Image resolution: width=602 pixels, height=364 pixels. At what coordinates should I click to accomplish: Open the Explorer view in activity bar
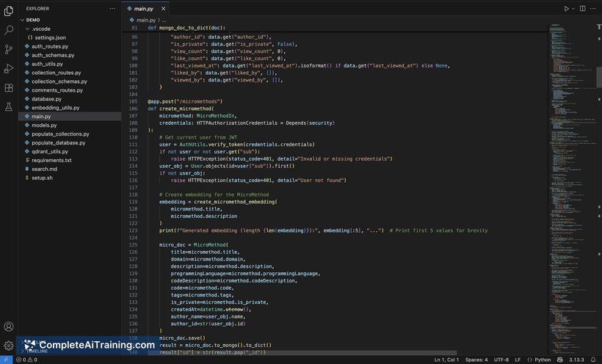tap(9, 11)
